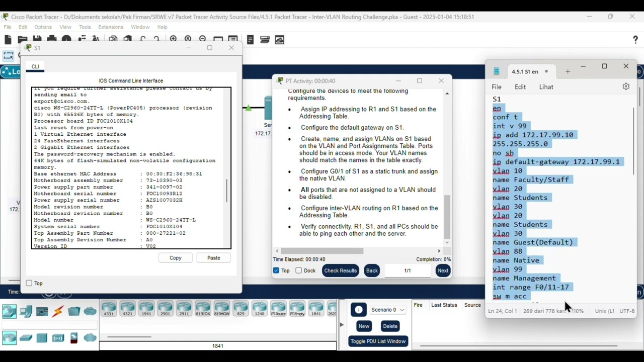Viewport: 644px width, 362px height.
Task: Select the Components category icon
Action: click(x=42, y=312)
